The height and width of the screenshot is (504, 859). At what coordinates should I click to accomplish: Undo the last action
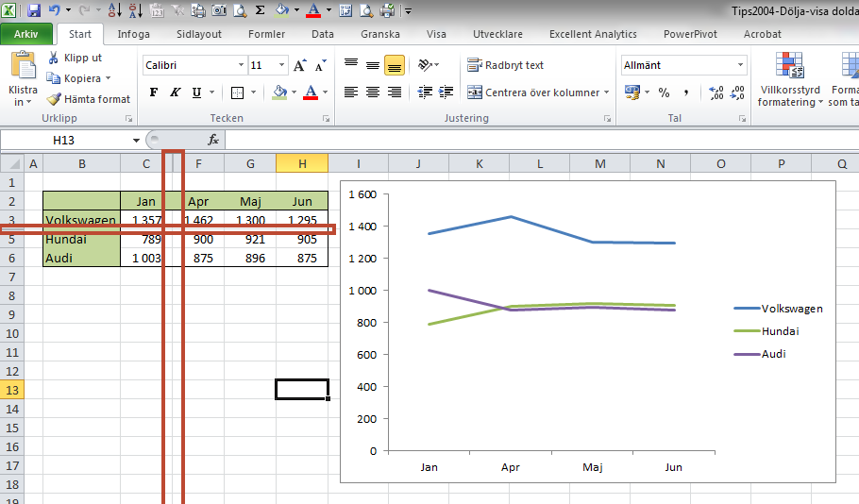click(x=54, y=9)
